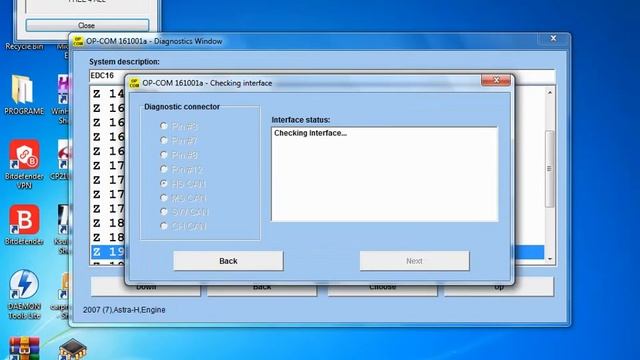
Task: Open the DAEMON Tools Lite desktop shortcut
Action: tap(24, 294)
